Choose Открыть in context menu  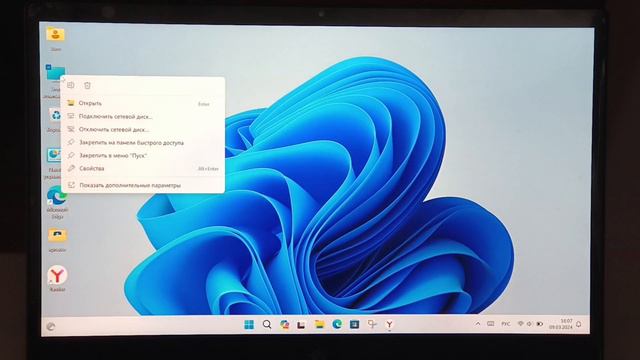[x=142, y=103]
